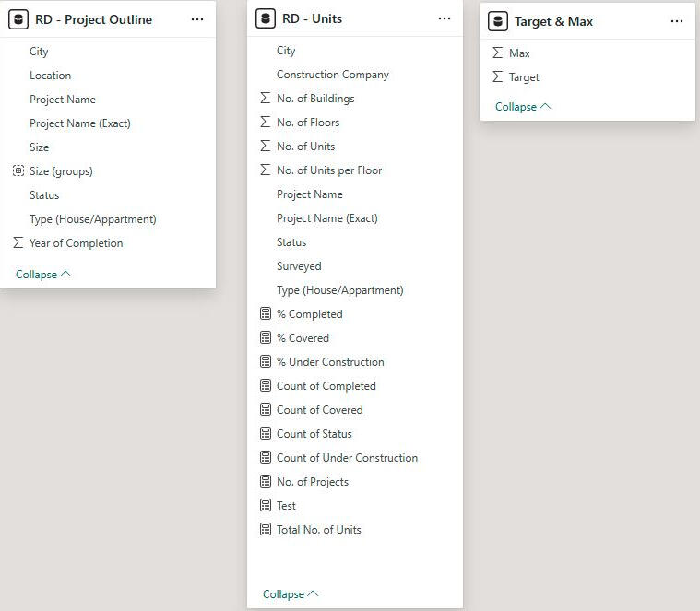The image size is (700, 611).
Task: Collapse the RD - Units table card
Action: pos(291,594)
